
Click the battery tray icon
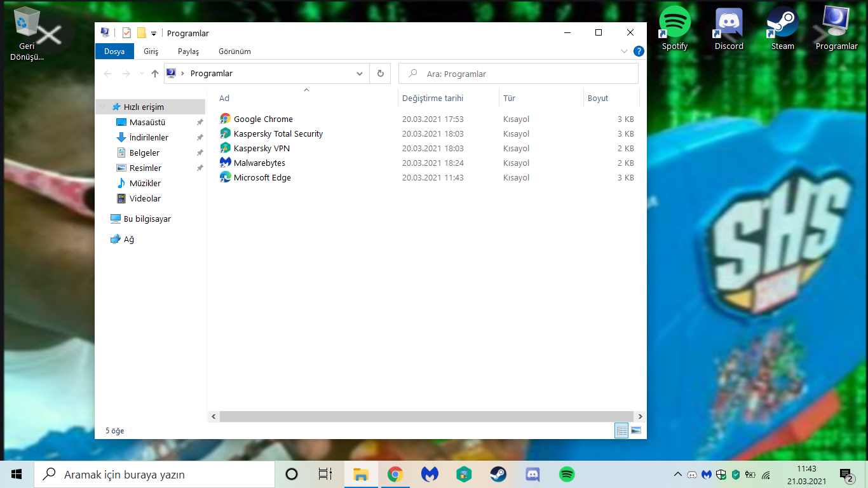coord(750,475)
